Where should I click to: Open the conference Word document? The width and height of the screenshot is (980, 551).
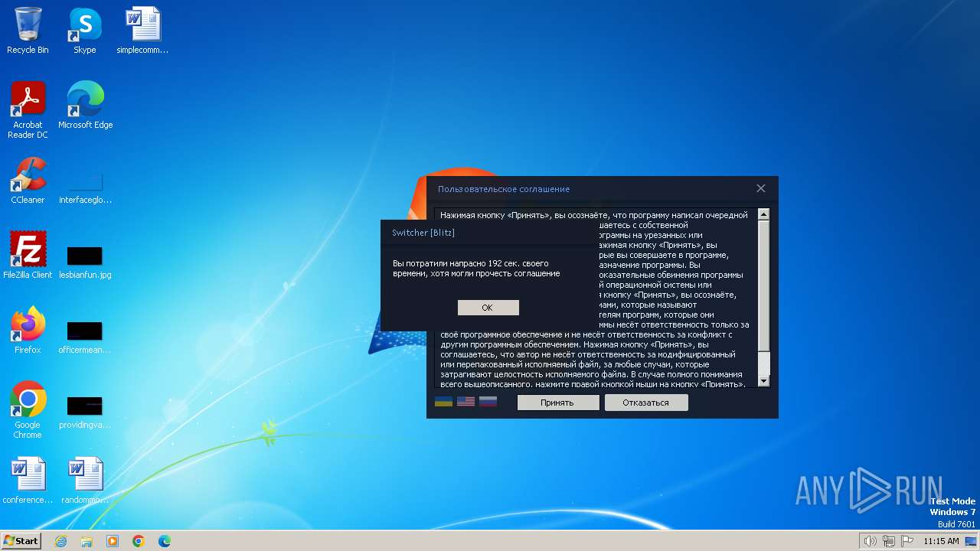click(28, 481)
